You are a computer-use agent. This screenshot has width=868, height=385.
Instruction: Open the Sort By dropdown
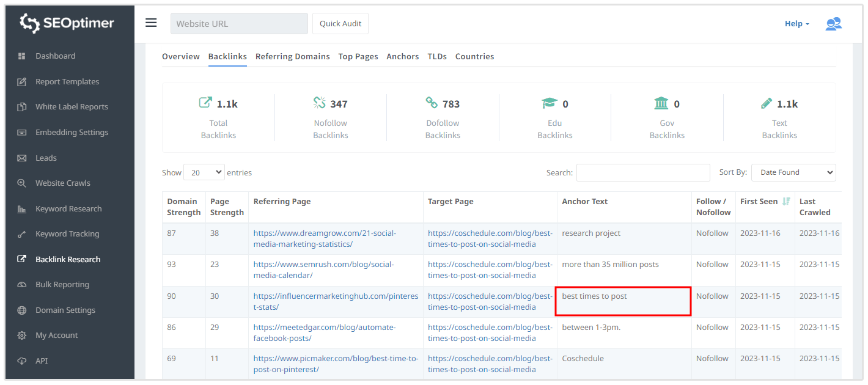[793, 173]
